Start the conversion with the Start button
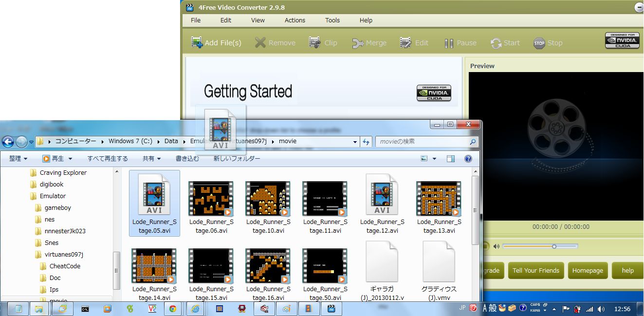 (x=505, y=43)
